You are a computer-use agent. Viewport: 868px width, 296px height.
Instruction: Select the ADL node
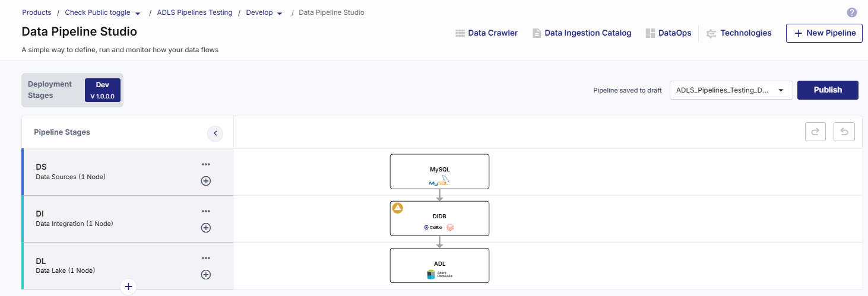tap(439, 265)
